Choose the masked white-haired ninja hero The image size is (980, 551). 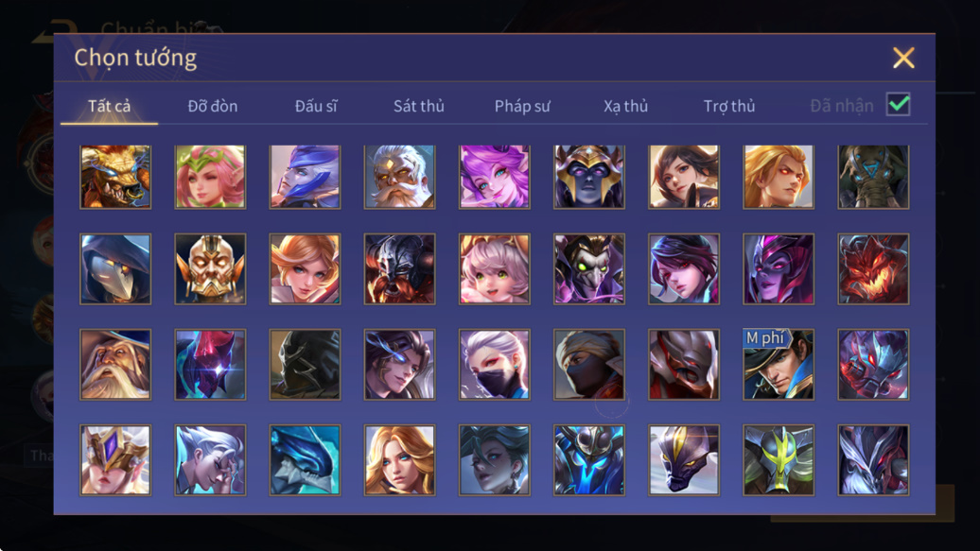click(x=495, y=364)
